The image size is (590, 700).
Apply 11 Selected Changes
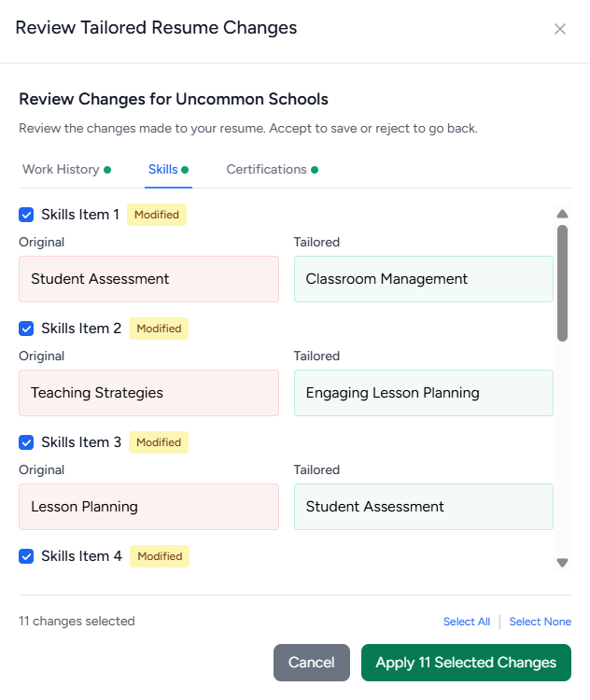click(x=466, y=663)
